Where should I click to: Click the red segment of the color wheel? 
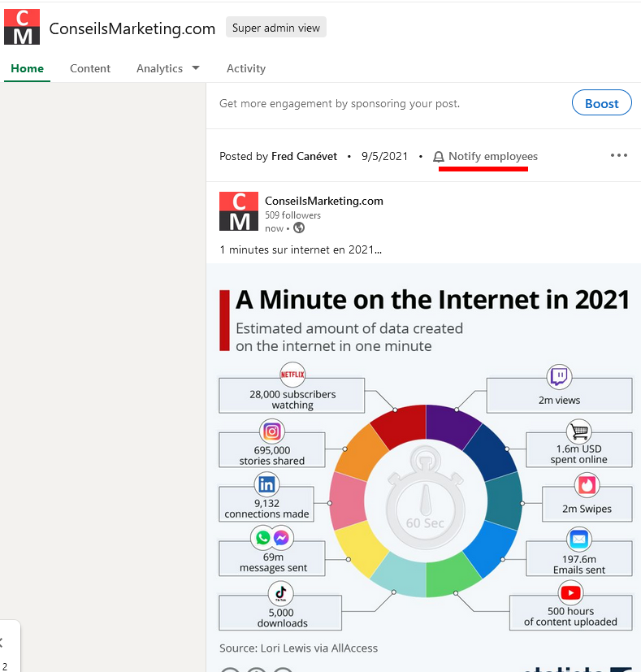[x=401, y=424]
